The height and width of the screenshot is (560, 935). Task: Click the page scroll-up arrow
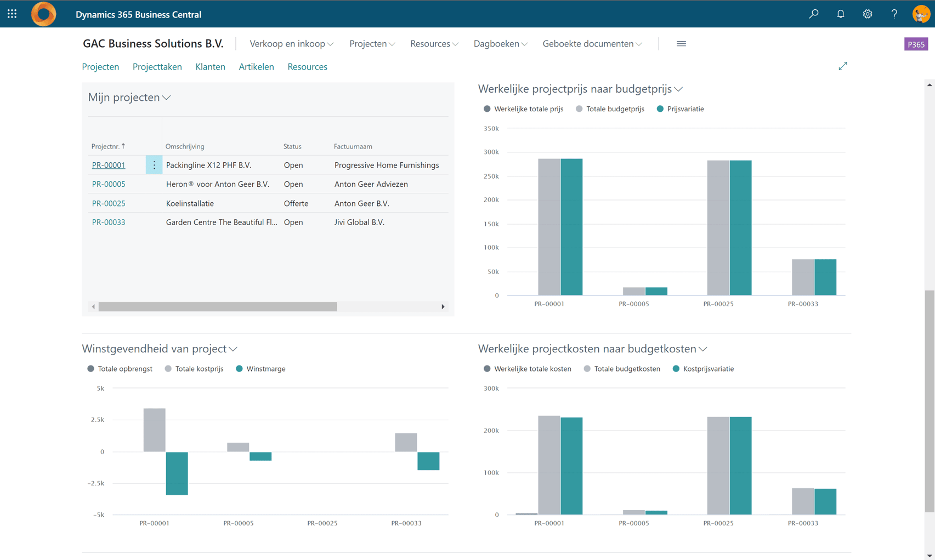pyautogui.click(x=929, y=85)
